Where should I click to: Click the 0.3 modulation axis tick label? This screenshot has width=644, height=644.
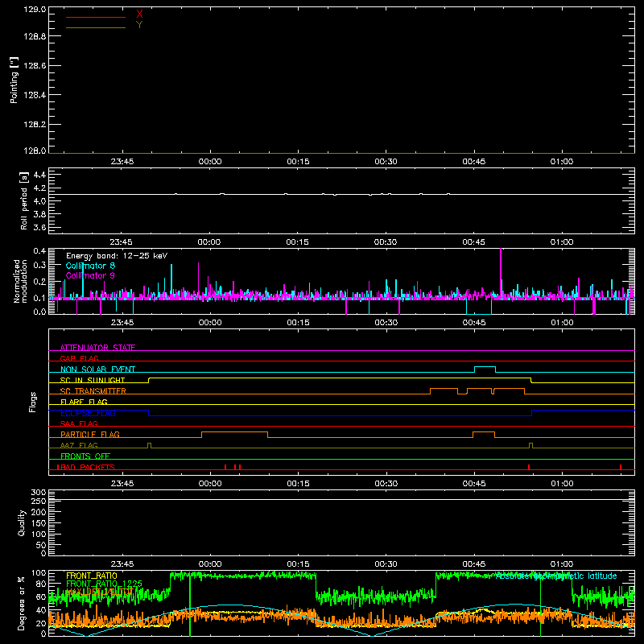(x=39, y=266)
